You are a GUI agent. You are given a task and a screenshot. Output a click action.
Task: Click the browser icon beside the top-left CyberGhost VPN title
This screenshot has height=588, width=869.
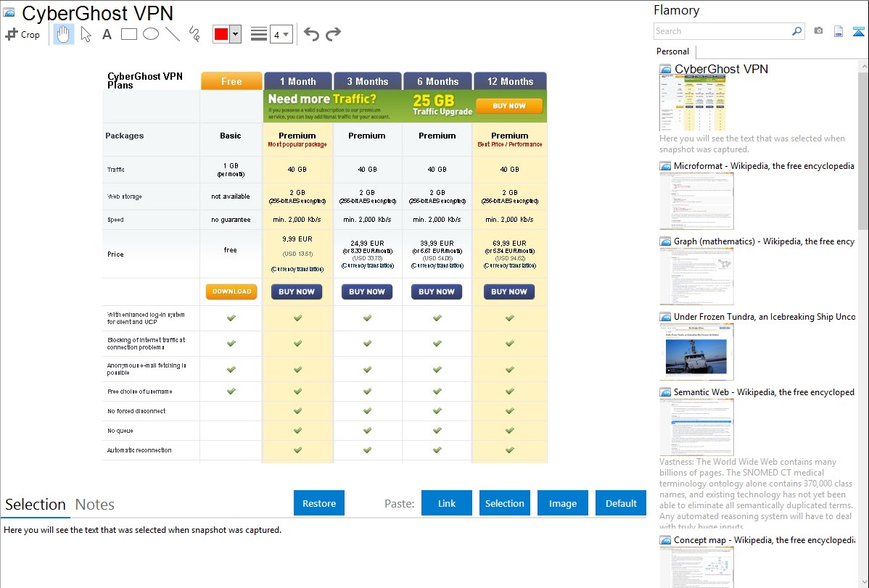click(x=9, y=12)
